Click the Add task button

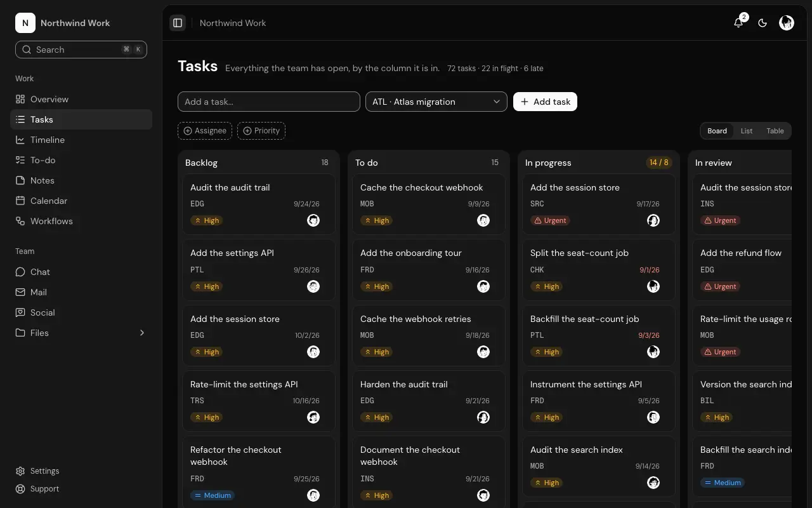point(545,102)
